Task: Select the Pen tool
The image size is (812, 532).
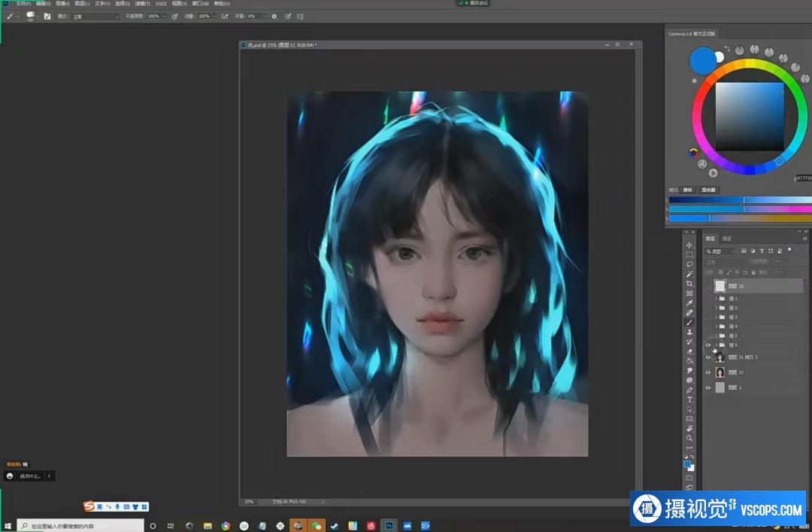Action: [x=689, y=390]
